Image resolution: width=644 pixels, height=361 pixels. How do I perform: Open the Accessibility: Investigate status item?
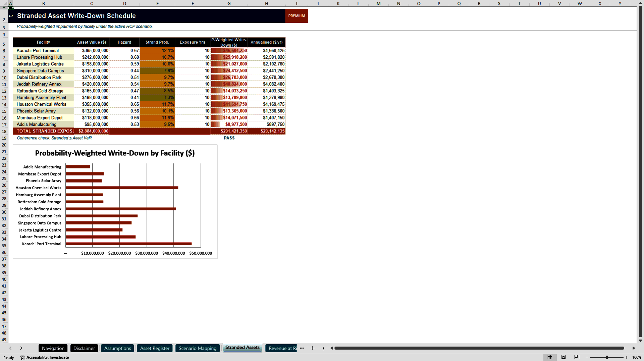click(45, 357)
